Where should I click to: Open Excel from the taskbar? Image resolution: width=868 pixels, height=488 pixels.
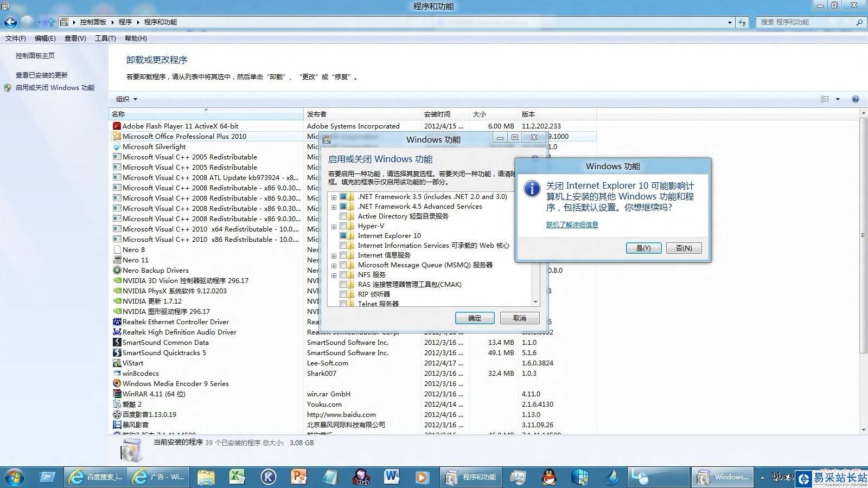click(237, 477)
